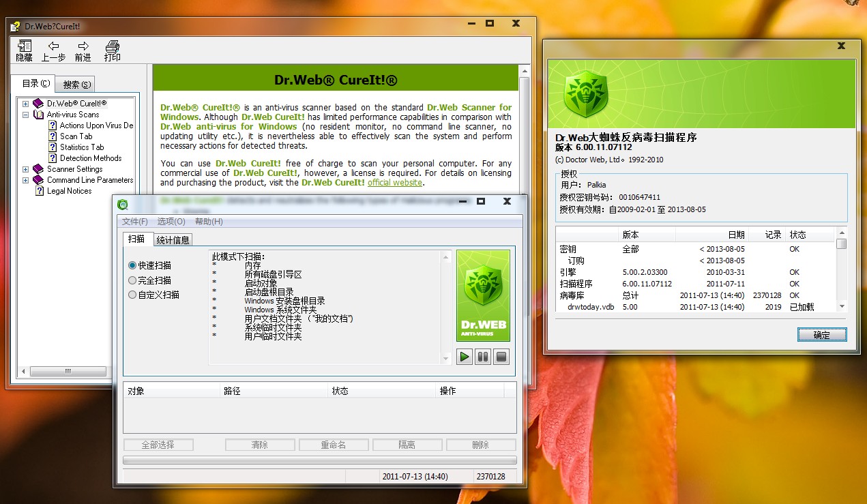867x504 pixels.
Task: Switch to 统计信息 tab
Action: tap(173, 240)
